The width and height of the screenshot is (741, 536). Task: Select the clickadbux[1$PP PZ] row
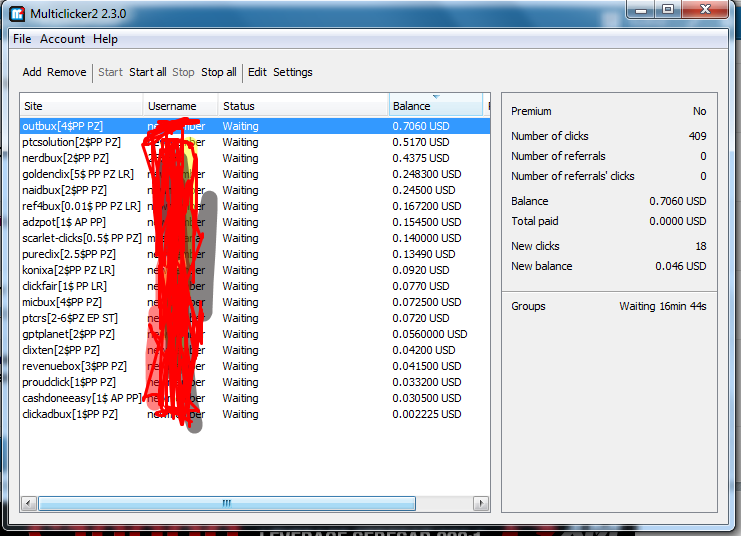[255, 414]
